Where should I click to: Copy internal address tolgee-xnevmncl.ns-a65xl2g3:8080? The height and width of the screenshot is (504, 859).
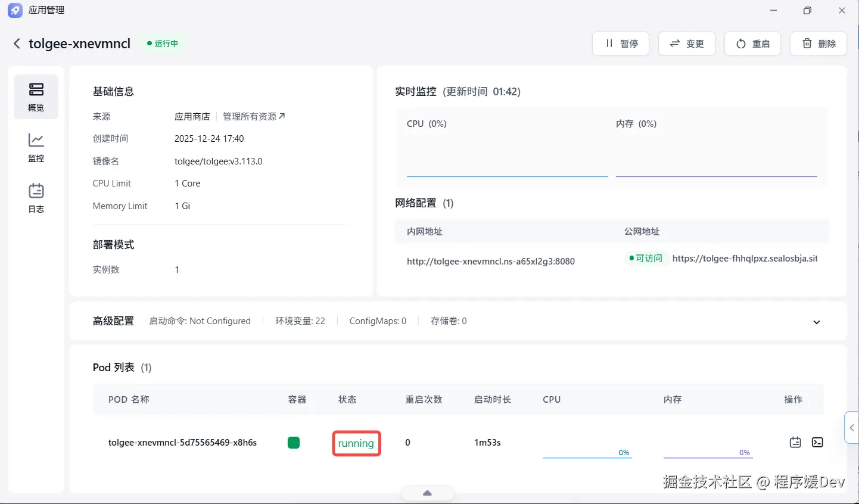pos(491,261)
